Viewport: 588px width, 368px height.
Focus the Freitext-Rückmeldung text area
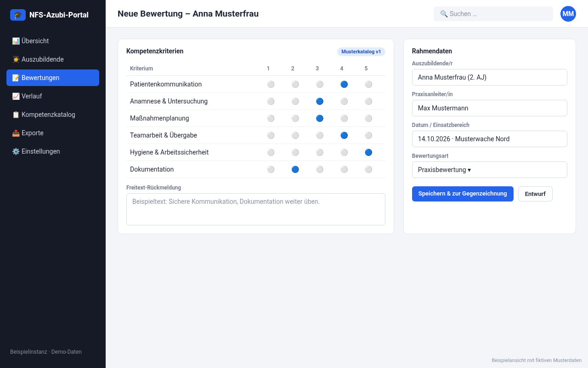click(256, 209)
